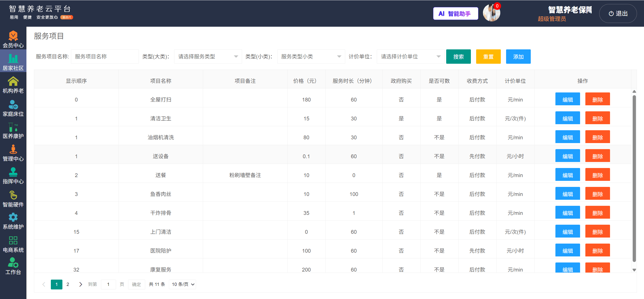Edit the 清洁卫生 row
644x299 pixels.
pos(567,118)
